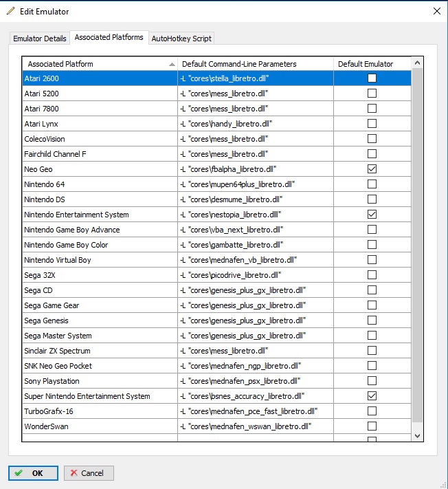
Task: Click picodrive_libretro.dll parameters cell
Action: coord(256,275)
